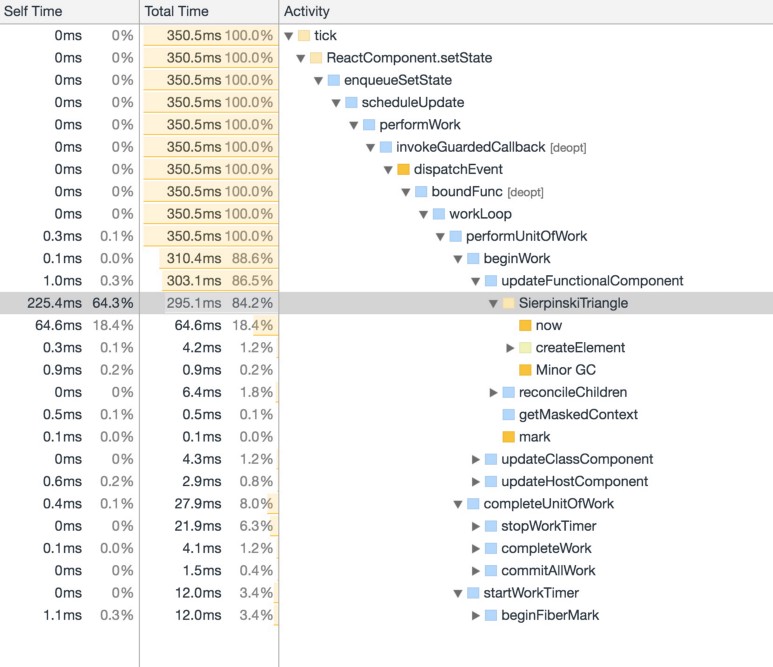The width and height of the screenshot is (773, 667).
Task: Click the orange square icon next to now
Action: [525, 325]
